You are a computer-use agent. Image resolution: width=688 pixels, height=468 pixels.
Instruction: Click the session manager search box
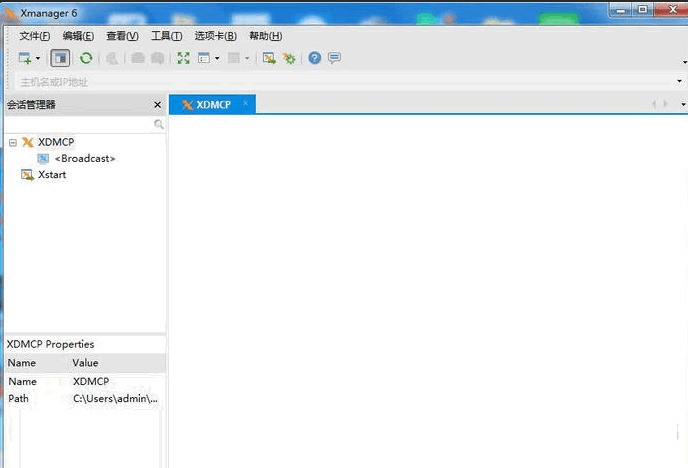[x=79, y=125]
